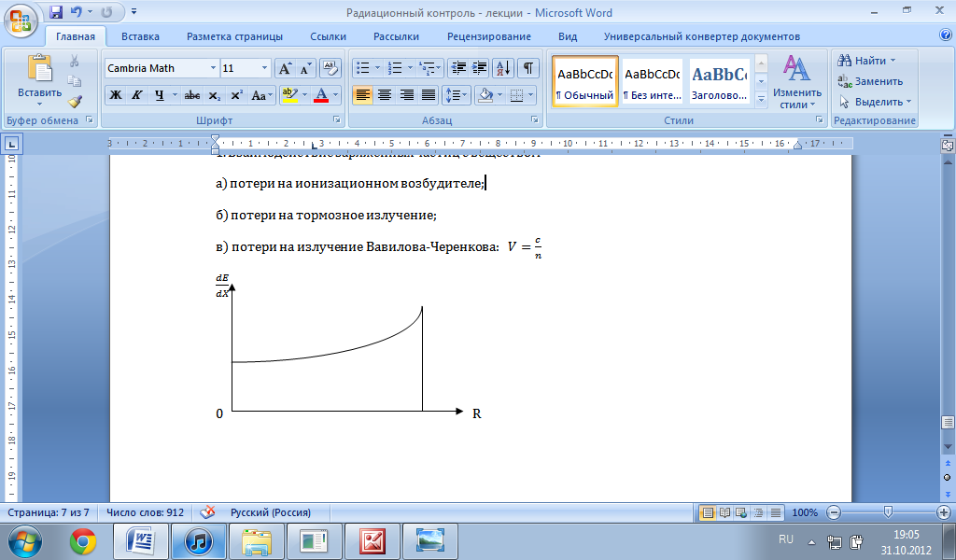Viewport: 956px width, 560px height.
Task: Click the word count Число слов: 912
Action: (145, 512)
